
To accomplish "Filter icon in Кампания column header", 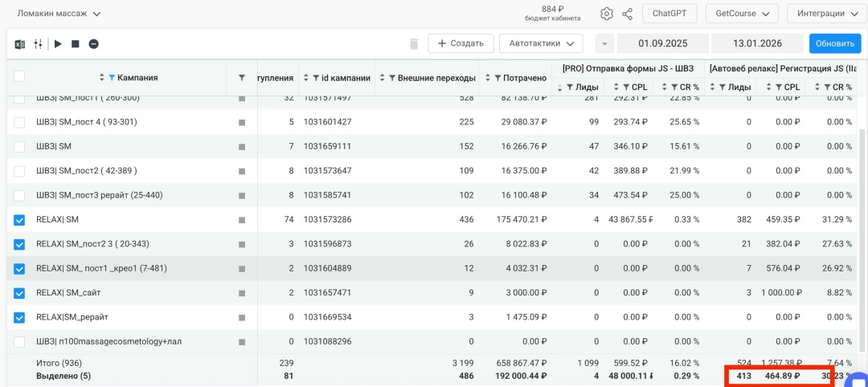I will pos(112,78).
